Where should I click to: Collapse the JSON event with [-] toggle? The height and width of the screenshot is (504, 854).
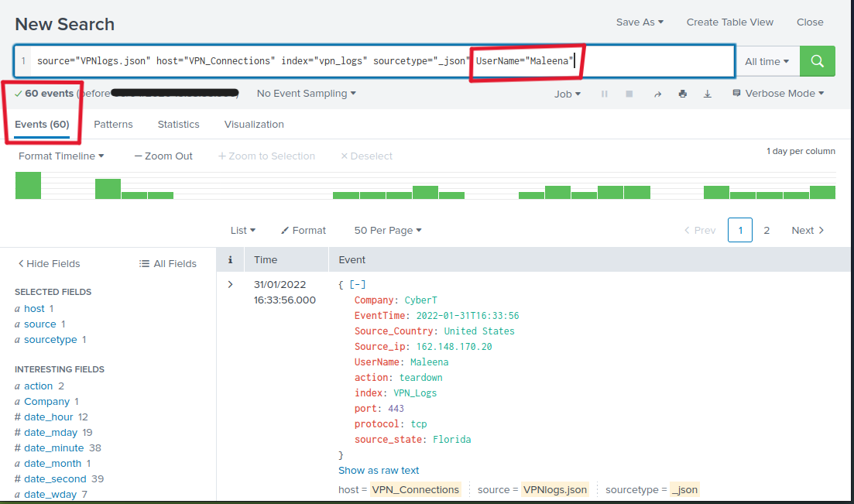[x=358, y=284]
